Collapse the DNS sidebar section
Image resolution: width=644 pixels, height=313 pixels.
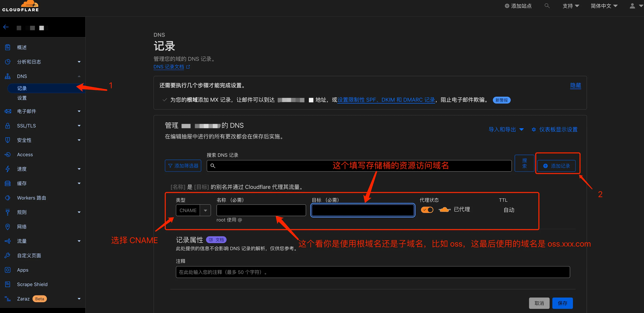[79, 76]
